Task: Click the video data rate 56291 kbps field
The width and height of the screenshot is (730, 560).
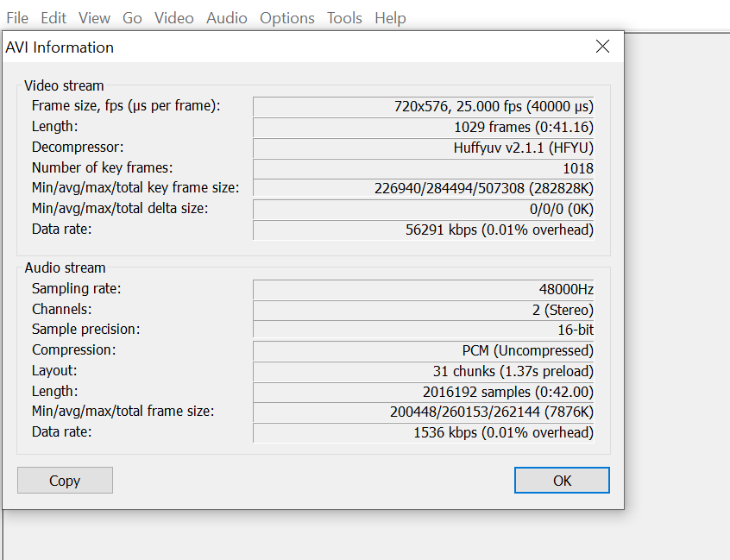Action: [424, 230]
